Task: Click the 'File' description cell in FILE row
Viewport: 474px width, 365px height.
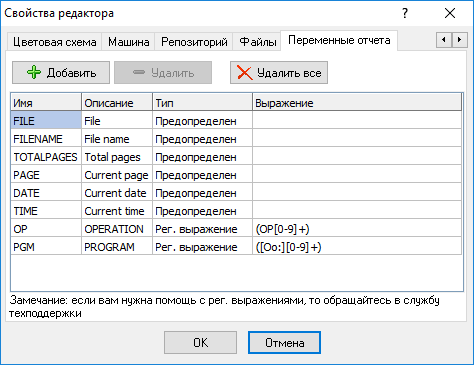Action: [117, 120]
